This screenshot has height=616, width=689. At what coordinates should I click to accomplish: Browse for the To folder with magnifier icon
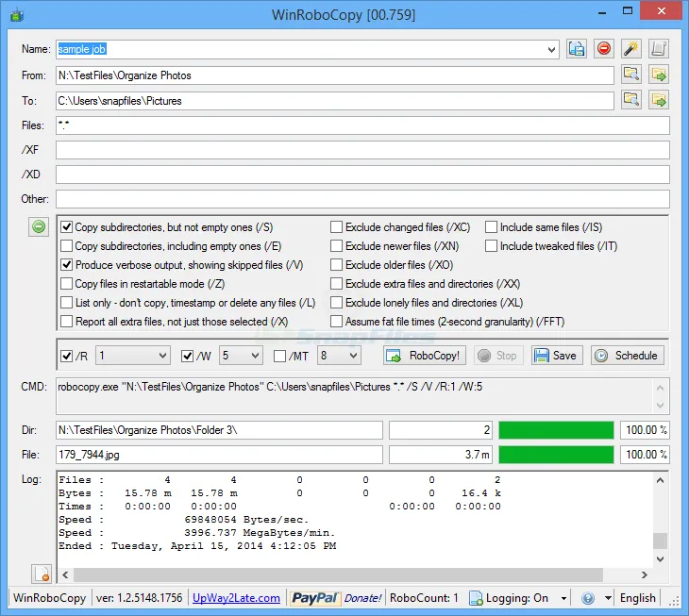(x=631, y=101)
